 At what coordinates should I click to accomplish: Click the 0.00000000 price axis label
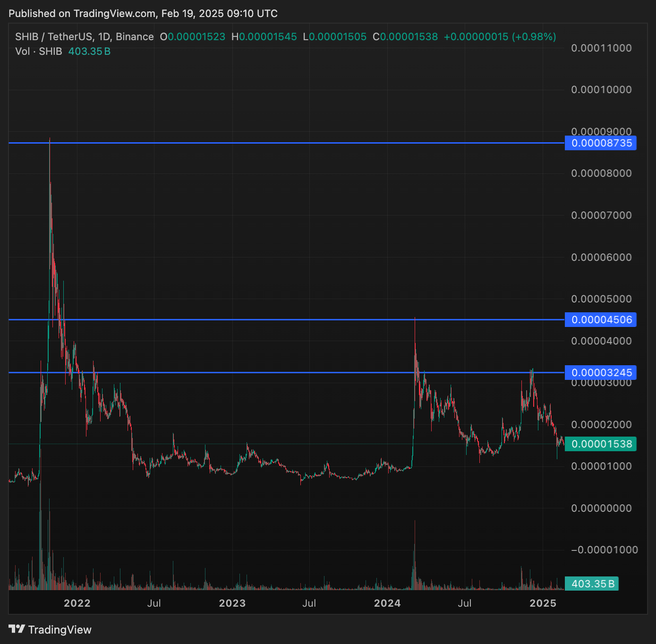[601, 508]
